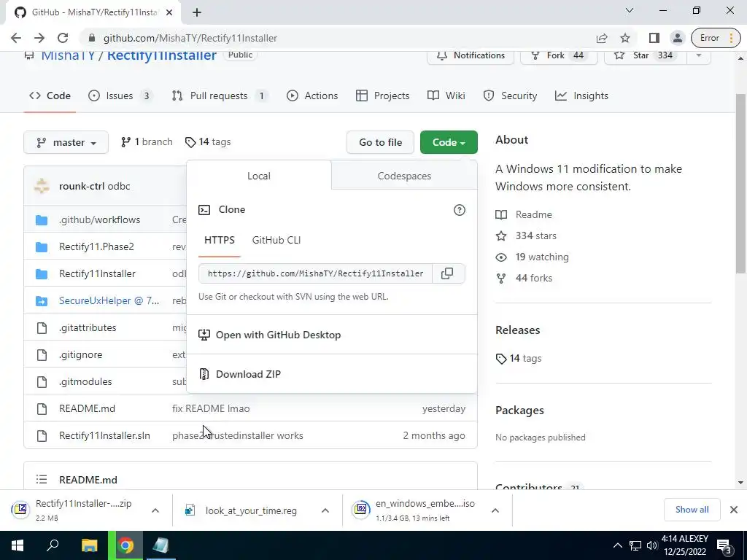Open the Wiki tab

tap(446, 96)
